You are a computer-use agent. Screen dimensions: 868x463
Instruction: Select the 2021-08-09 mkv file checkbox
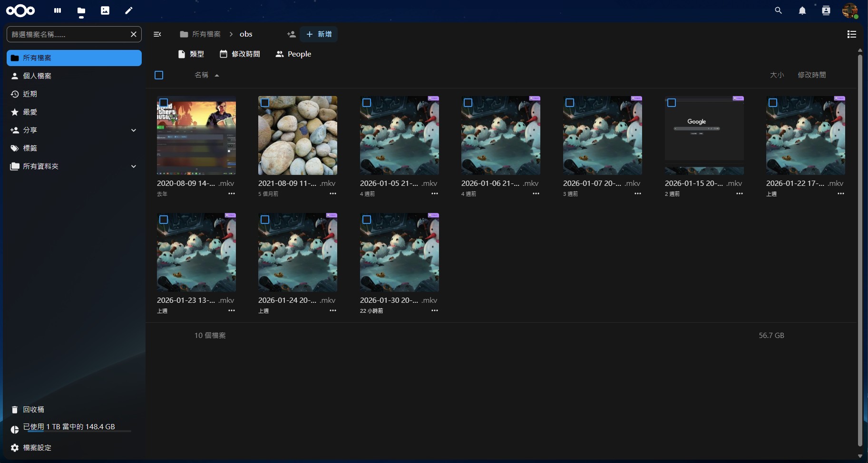(265, 103)
